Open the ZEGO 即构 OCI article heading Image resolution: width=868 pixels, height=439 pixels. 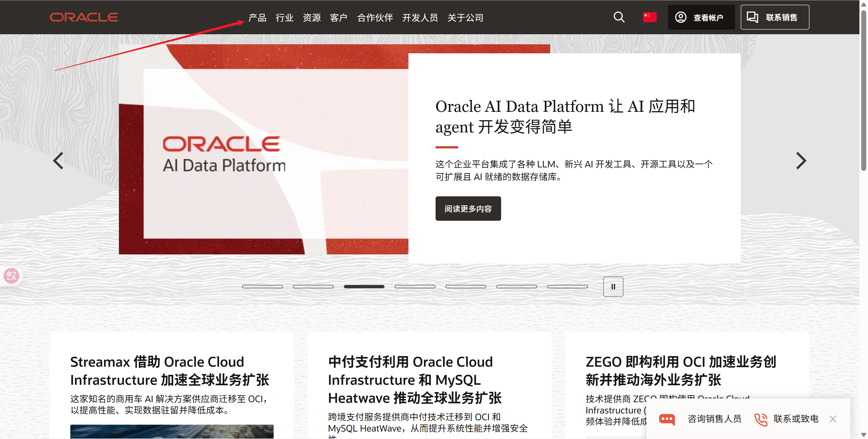coord(681,371)
